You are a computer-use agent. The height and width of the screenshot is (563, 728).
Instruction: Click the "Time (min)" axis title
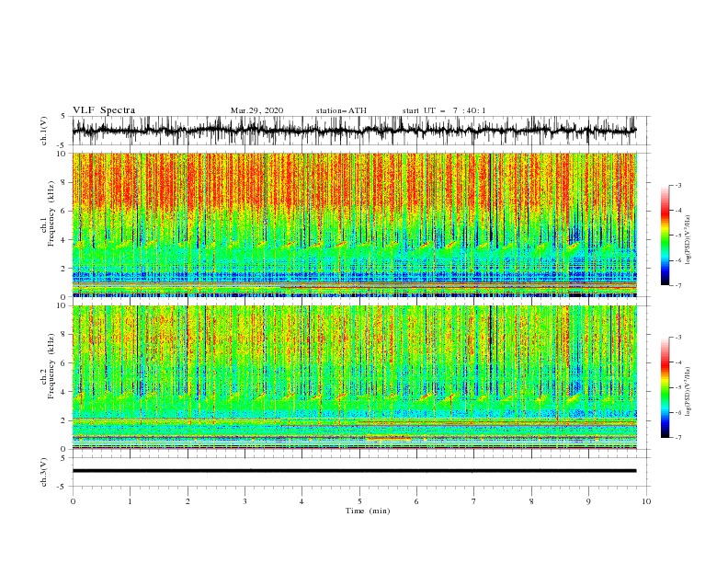coord(368,511)
